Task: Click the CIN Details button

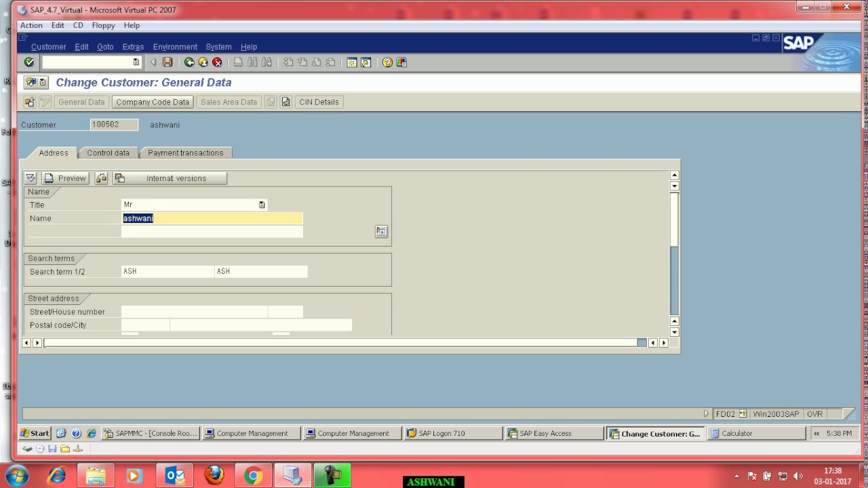Action: click(319, 102)
